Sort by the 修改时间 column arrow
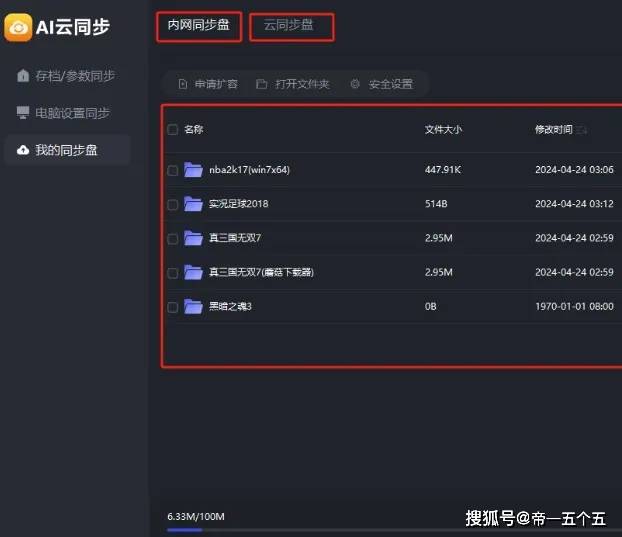 [582, 130]
